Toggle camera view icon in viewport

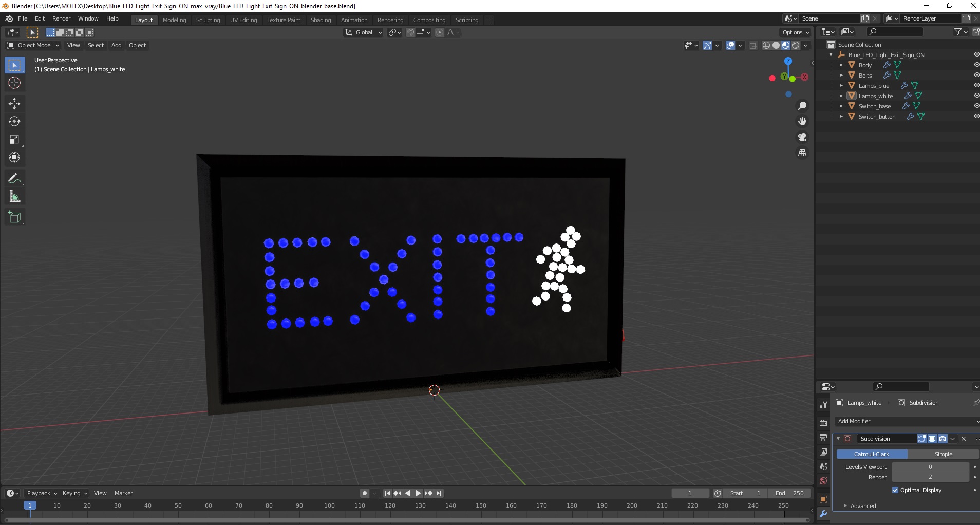[x=802, y=137]
